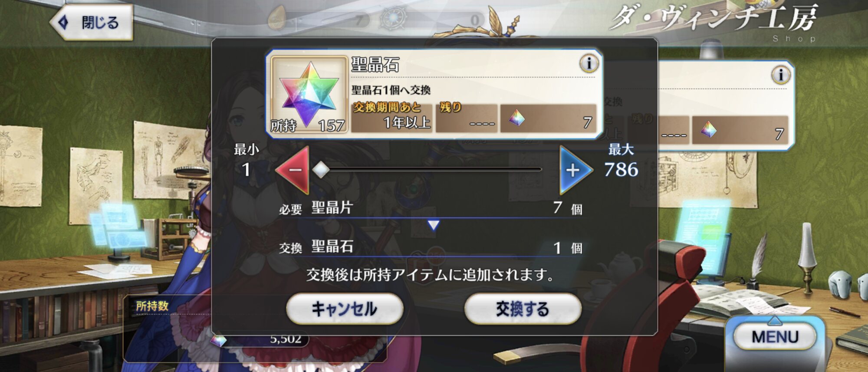This screenshot has width=868, height=372.
Task: Click the キャンセル cancel button
Action: tap(345, 309)
